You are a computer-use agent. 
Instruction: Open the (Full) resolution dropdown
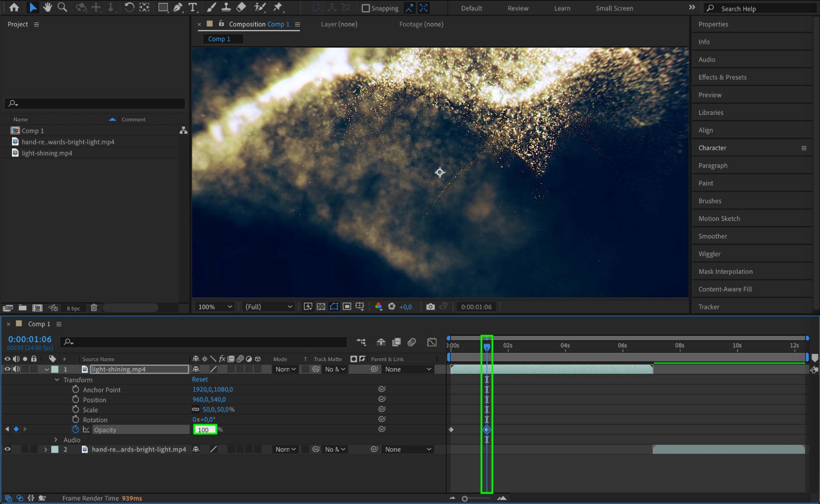(269, 307)
